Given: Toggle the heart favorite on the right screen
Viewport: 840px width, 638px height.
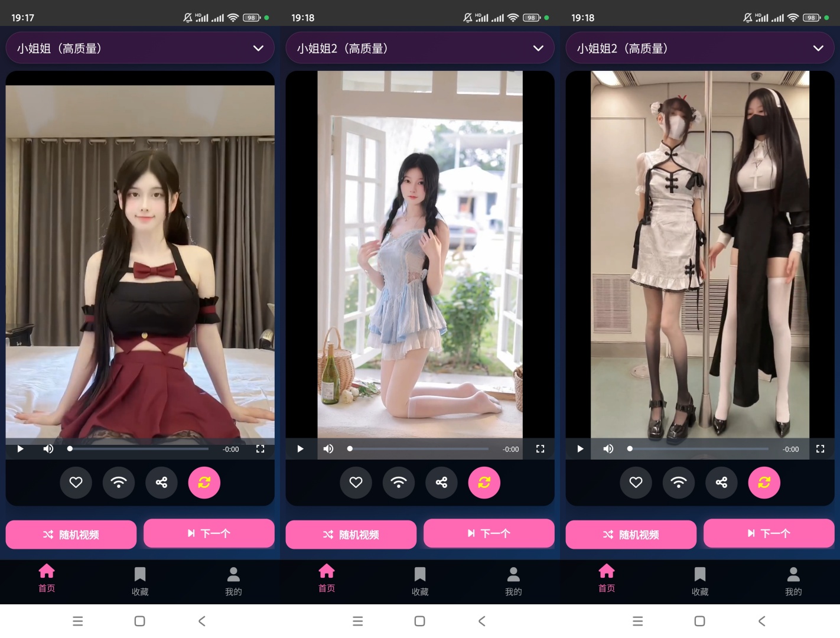Looking at the screenshot, I should pyautogui.click(x=636, y=483).
